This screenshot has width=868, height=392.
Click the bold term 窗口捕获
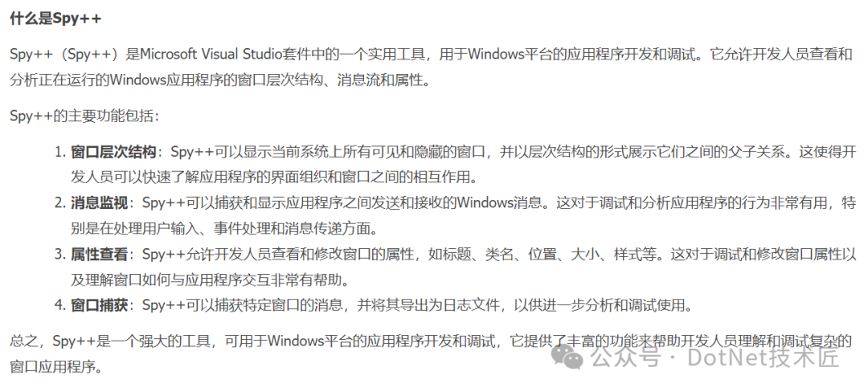[100, 305]
